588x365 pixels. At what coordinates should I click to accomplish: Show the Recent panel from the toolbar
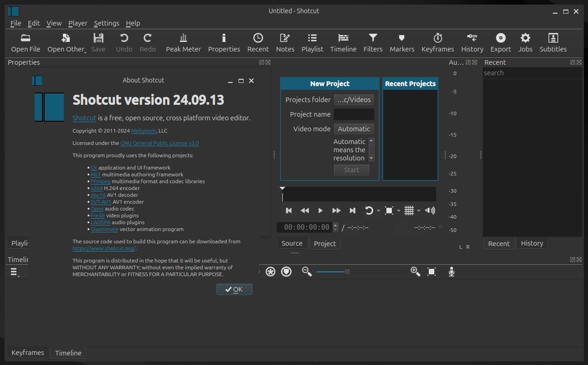(x=258, y=43)
